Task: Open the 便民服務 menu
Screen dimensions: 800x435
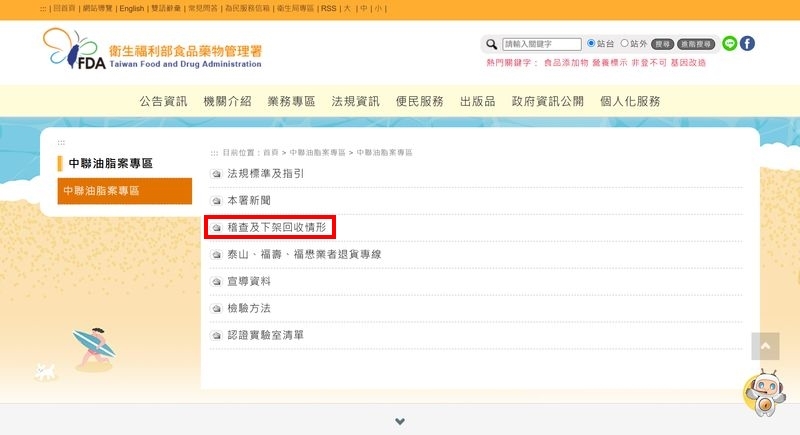Action: click(x=419, y=101)
